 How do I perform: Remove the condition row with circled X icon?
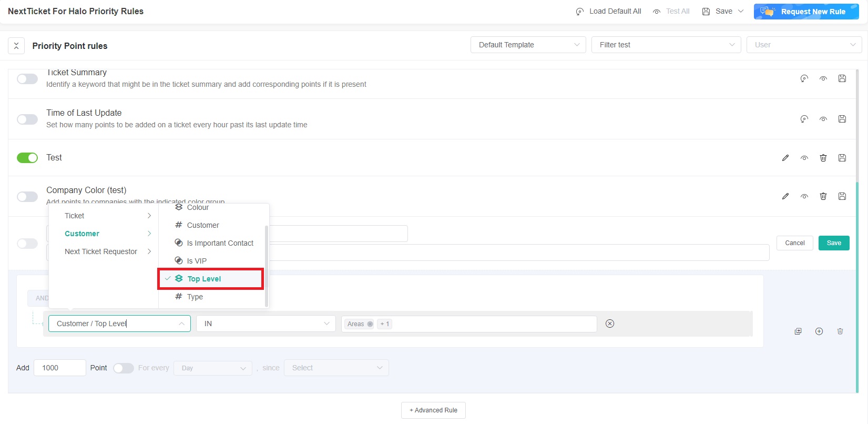pos(610,324)
